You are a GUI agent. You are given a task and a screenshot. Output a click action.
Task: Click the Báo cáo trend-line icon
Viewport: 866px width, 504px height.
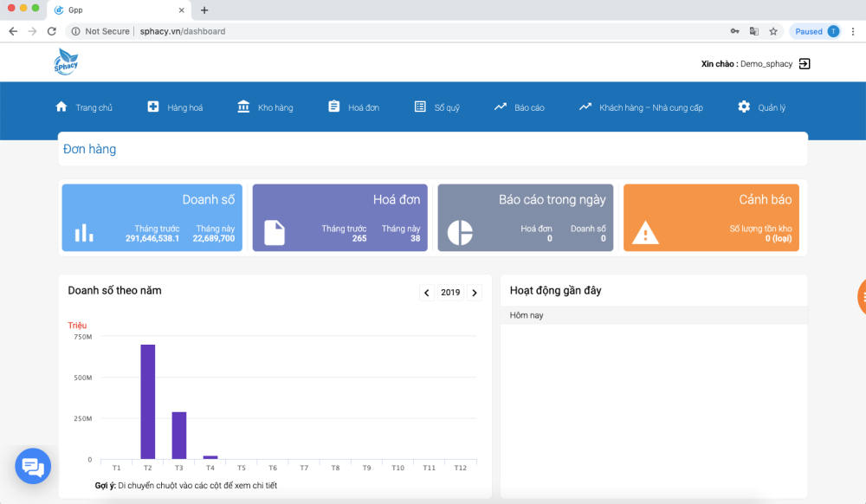click(x=501, y=107)
